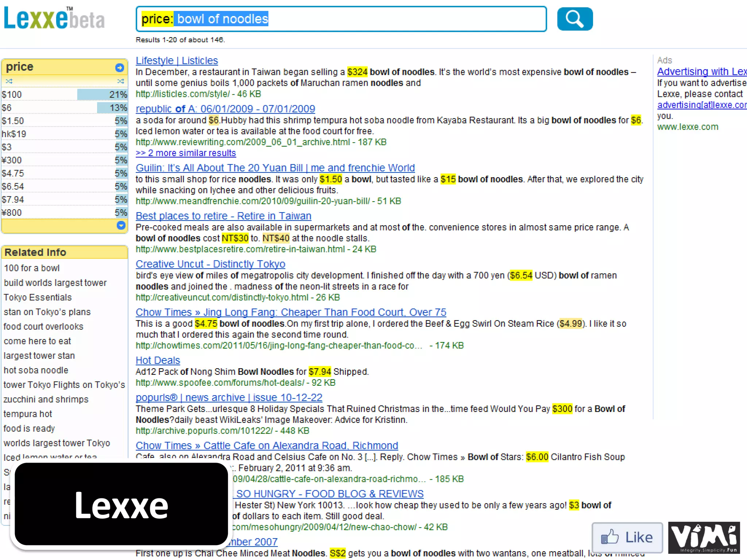Click the ViMi logo
747x560 pixels.
click(x=704, y=538)
